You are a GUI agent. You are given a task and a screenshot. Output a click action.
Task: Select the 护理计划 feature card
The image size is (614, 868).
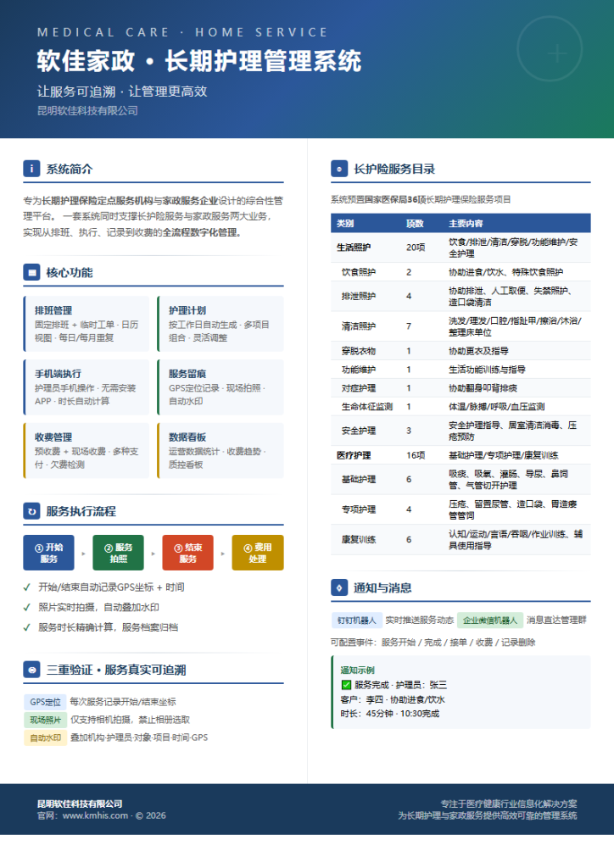(220, 324)
